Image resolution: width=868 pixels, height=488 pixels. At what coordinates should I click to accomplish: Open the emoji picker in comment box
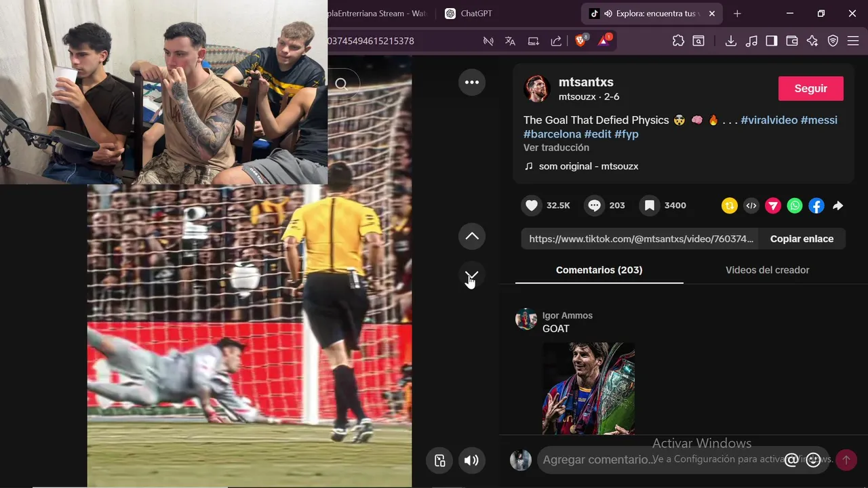(x=813, y=460)
